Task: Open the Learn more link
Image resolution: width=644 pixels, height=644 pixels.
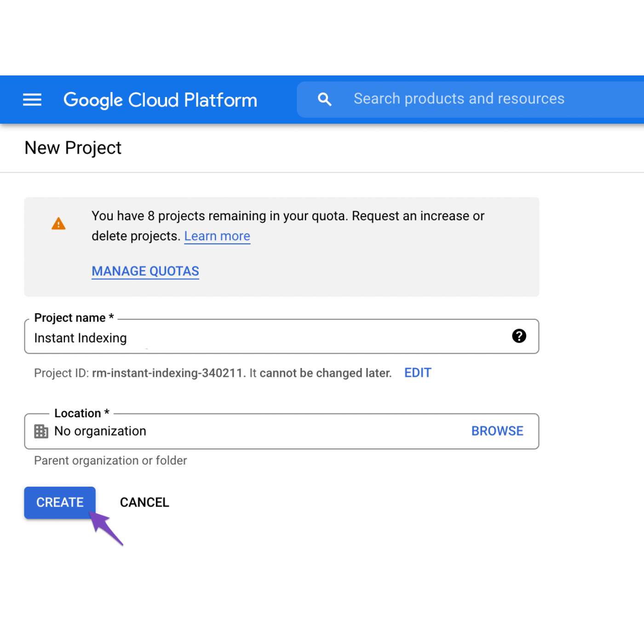Action: click(217, 236)
